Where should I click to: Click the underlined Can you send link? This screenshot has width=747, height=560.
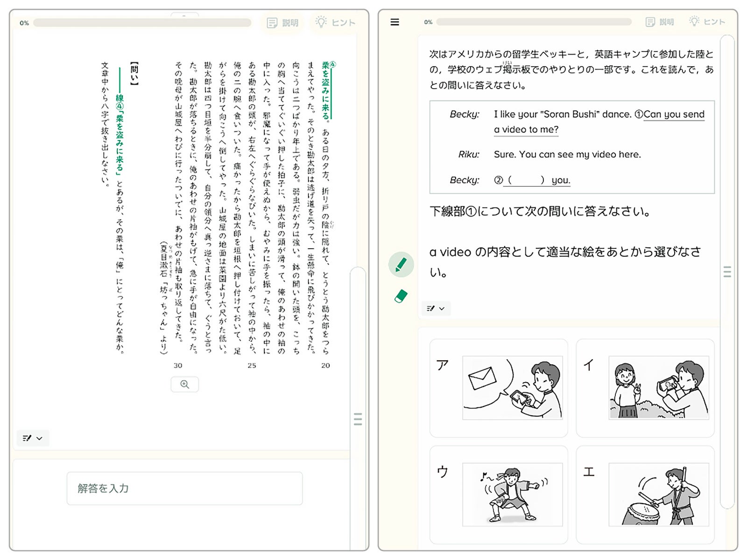[673, 114]
